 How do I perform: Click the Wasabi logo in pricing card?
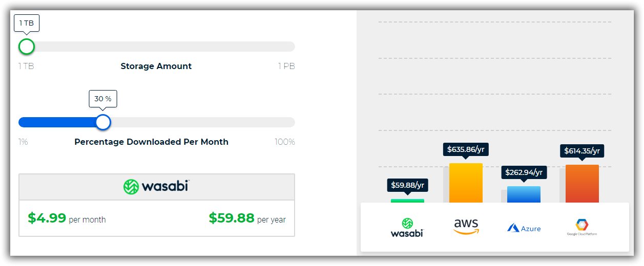click(156, 187)
